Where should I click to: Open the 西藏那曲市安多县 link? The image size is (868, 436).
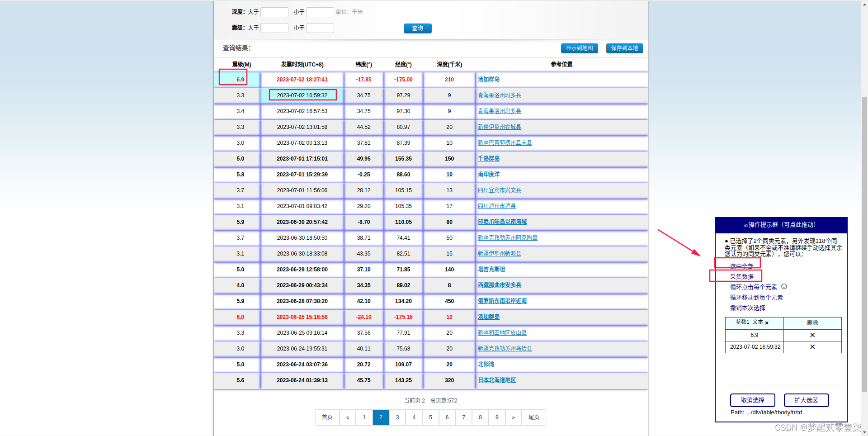coord(500,285)
